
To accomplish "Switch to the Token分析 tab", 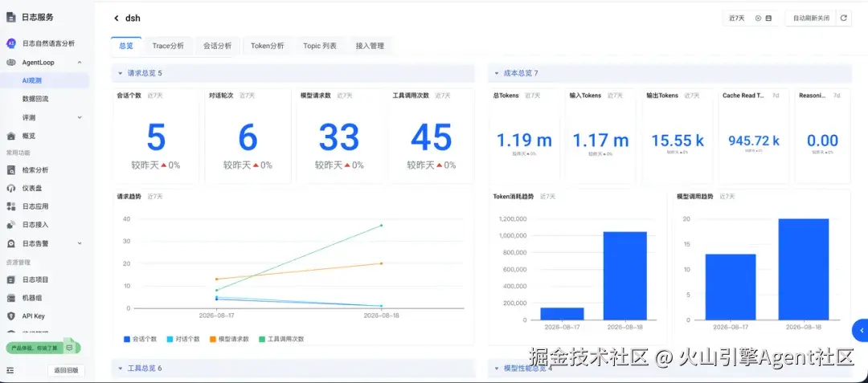I will click(268, 46).
